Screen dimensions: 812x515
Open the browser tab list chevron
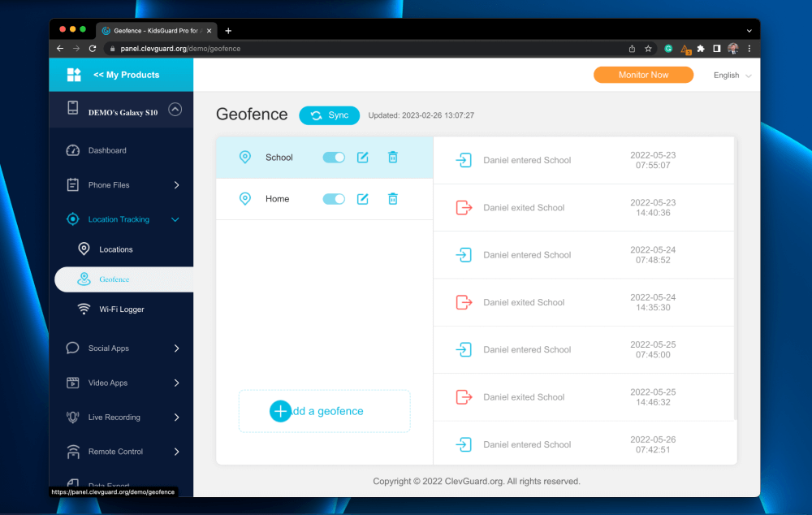[749, 31]
